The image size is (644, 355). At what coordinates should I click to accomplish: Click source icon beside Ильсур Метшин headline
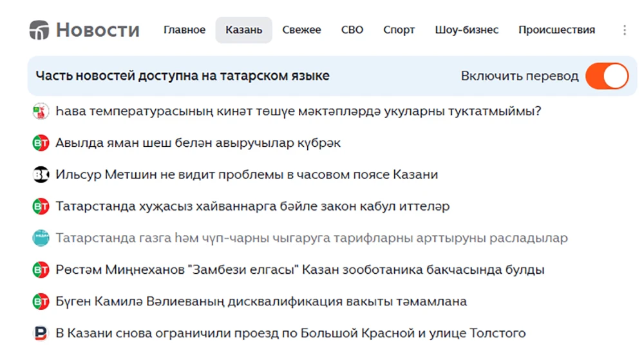41,175
